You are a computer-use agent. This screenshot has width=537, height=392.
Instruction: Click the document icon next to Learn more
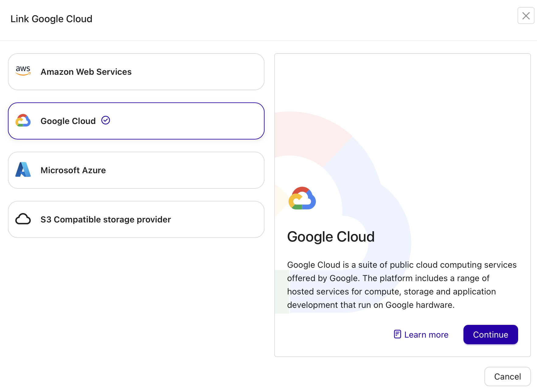397,334
